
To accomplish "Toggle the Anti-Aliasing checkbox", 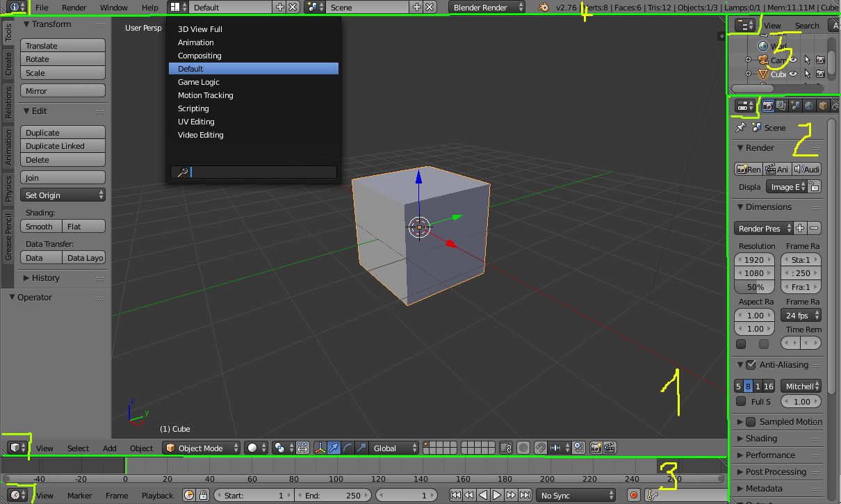I will tap(751, 365).
